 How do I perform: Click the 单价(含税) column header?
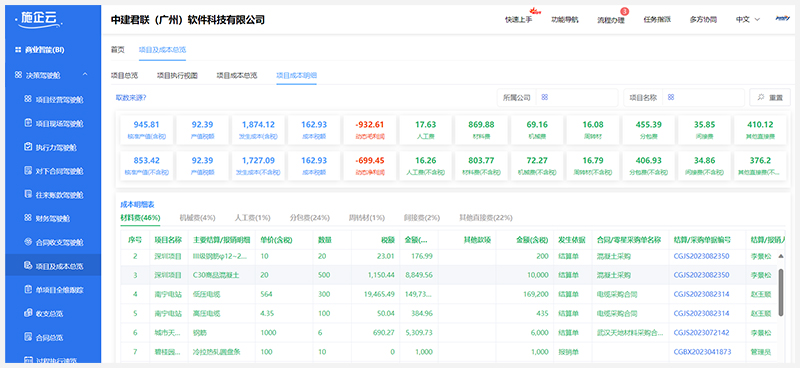pyautogui.click(x=276, y=239)
